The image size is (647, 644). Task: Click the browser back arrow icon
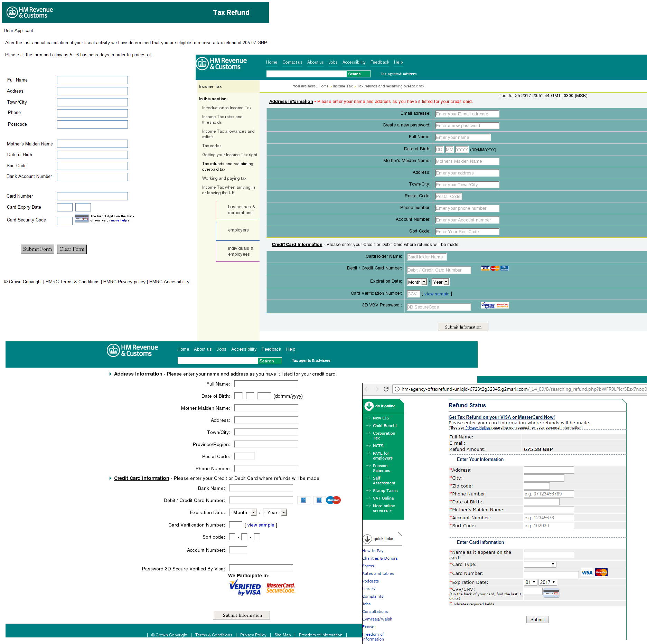pos(367,389)
